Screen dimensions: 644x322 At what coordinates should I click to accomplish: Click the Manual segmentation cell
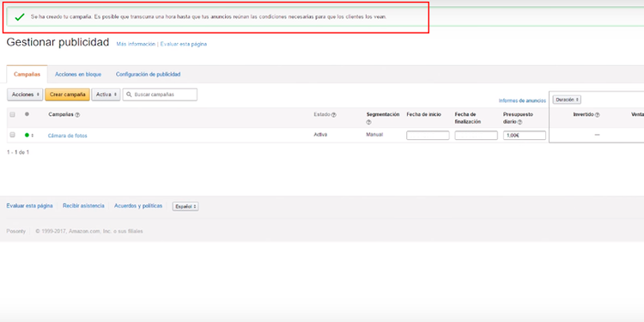(x=374, y=134)
